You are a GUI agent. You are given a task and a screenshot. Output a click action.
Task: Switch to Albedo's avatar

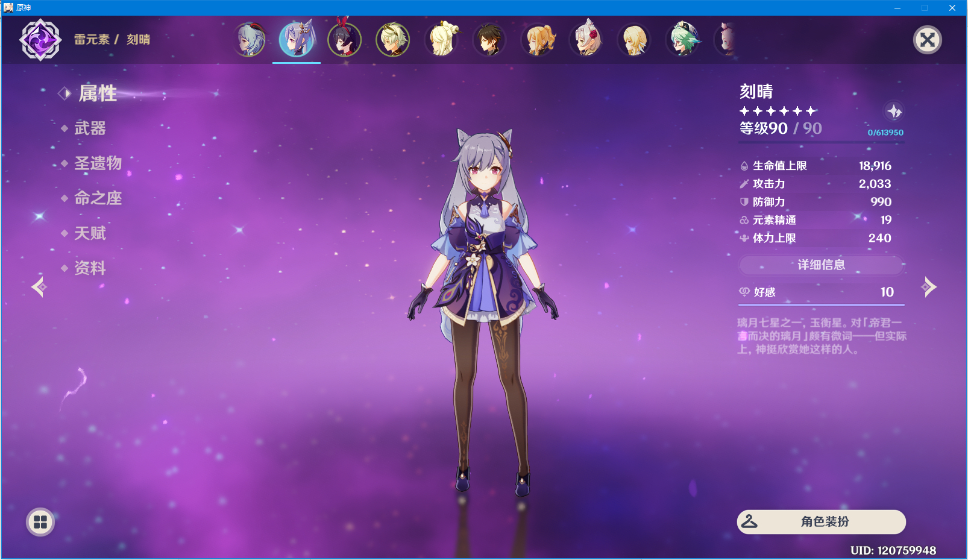393,40
